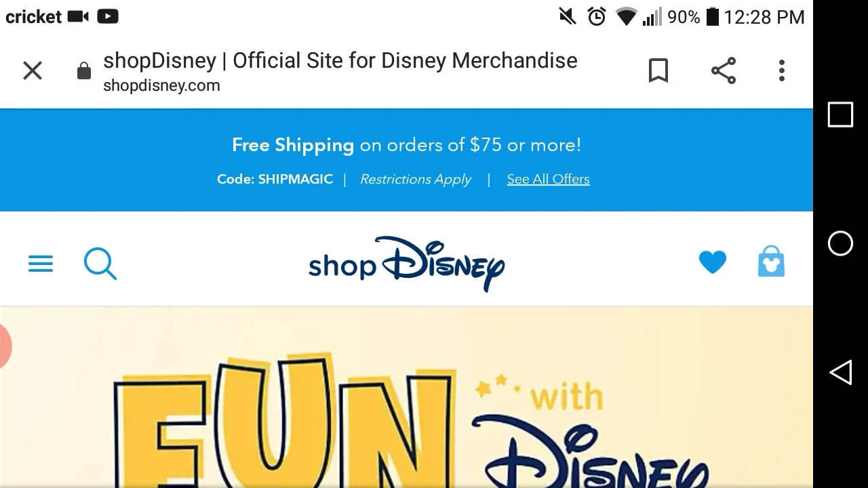Click the shopDisney logo
868x488 pixels.
point(407,264)
